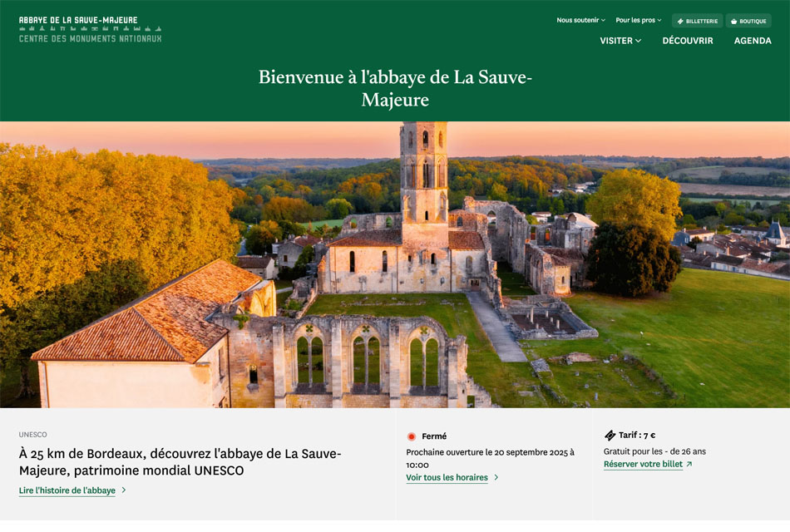
Task: Click the ticket icon in the Billetterie button
Action: tap(680, 21)
